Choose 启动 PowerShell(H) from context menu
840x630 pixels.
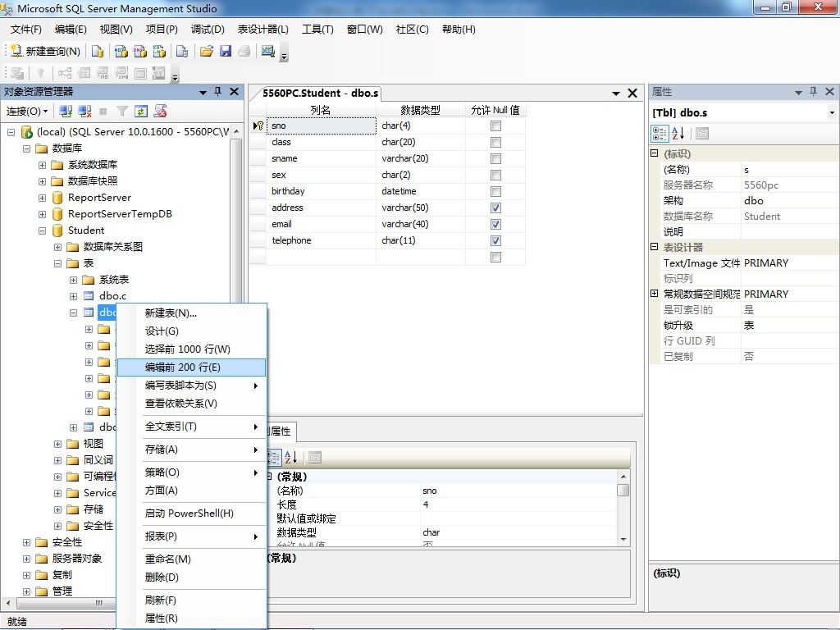[191, 514]
